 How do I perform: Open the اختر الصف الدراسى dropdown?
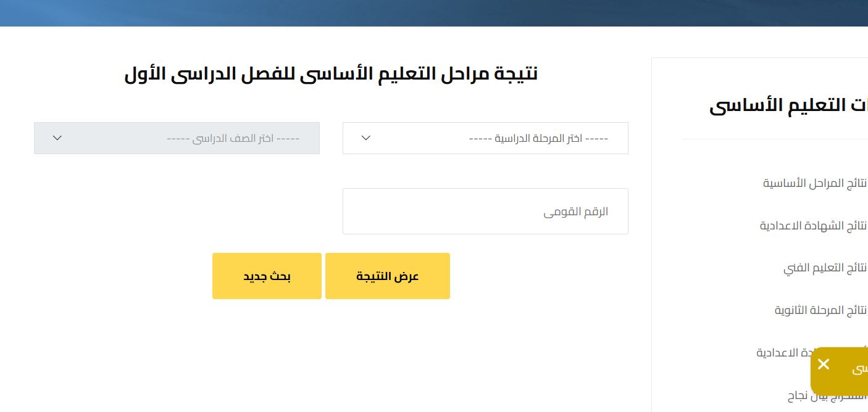tap(177, 138)
